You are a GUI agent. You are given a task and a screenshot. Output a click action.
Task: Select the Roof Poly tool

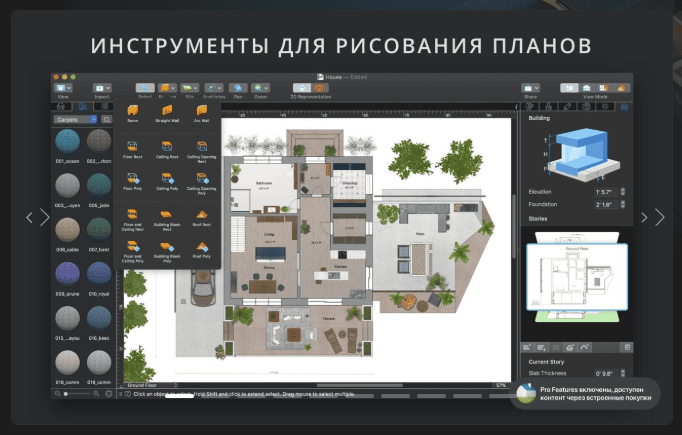coord(201,250)
